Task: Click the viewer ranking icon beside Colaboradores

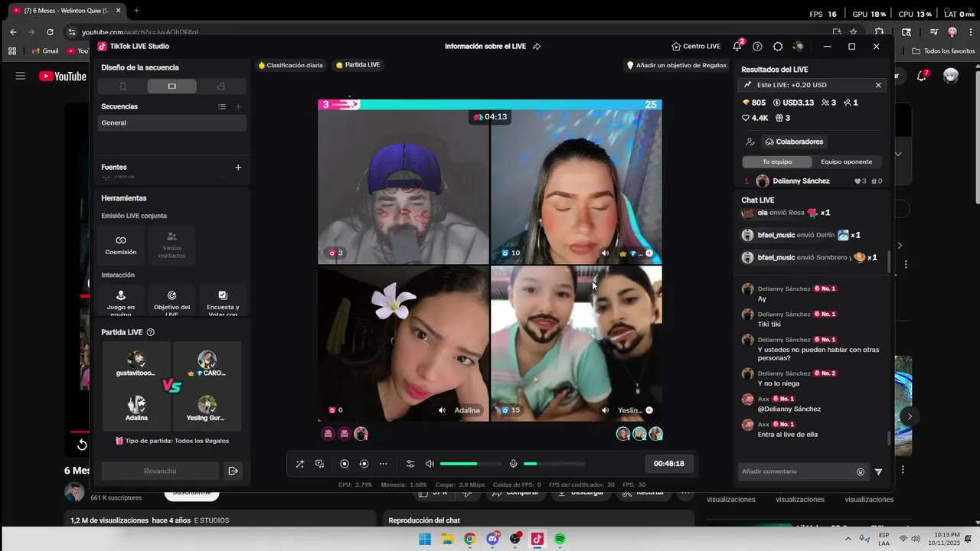Action: tap(750, 142)
